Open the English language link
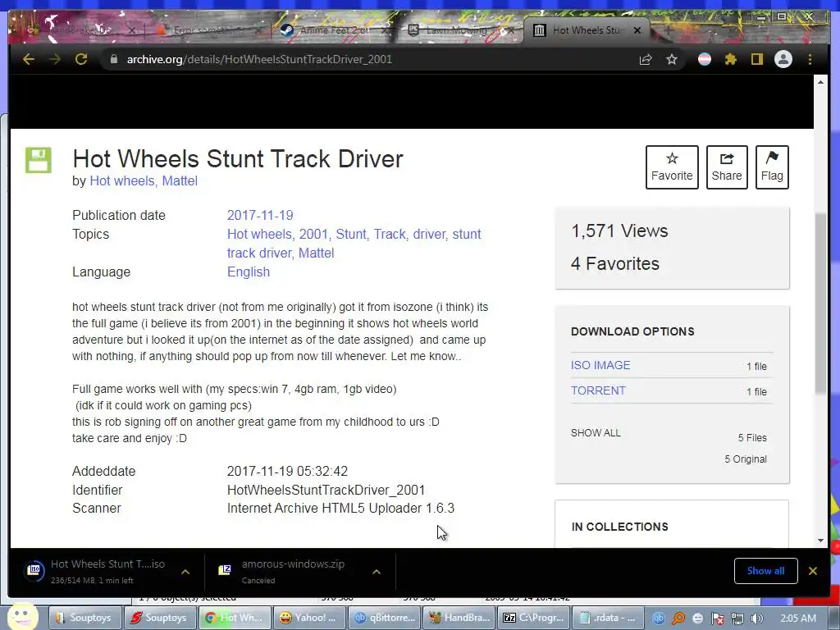Viewport: 840px width, 630px height. click(249, 272)
